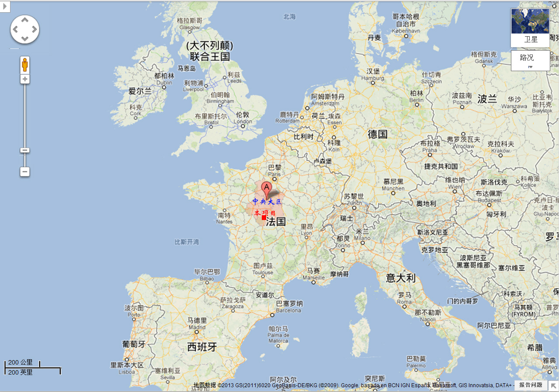The height and width of the screenshot is (392, 559).
Task: Select the orange Pegman street view icon
Action: point(25,65)
